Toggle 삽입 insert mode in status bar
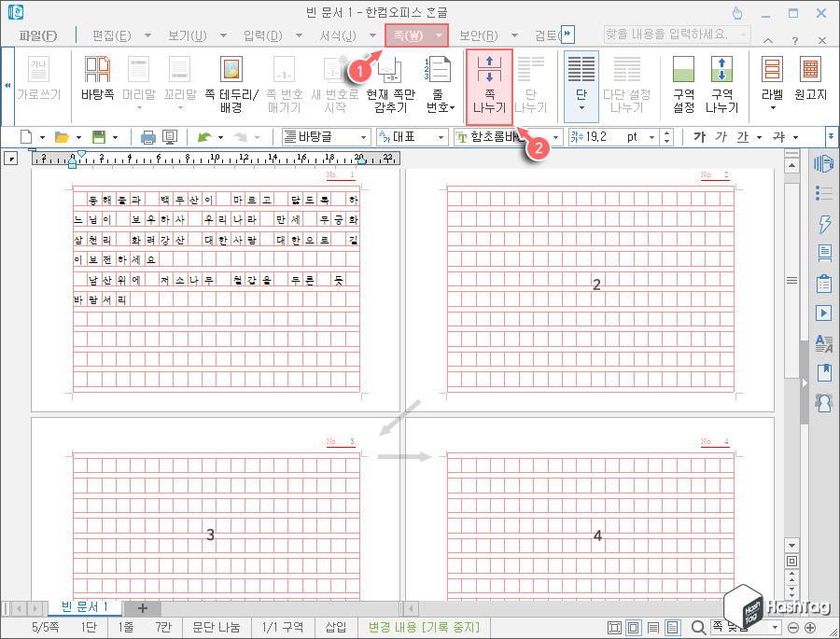The width and height of the screenshot is (840, 639). (336, 627)
